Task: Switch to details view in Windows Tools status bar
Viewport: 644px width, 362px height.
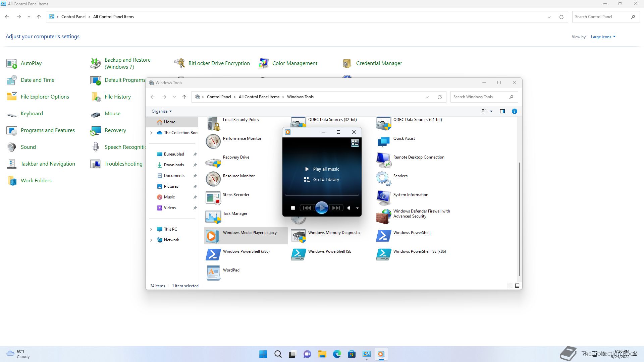Action: 509,286
